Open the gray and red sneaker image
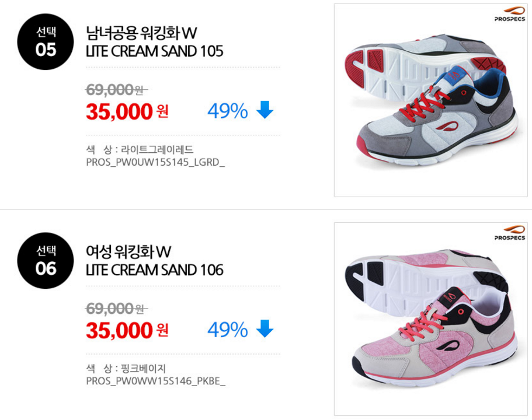Screen dimensions: 532x420 click(x=430, y=100)
